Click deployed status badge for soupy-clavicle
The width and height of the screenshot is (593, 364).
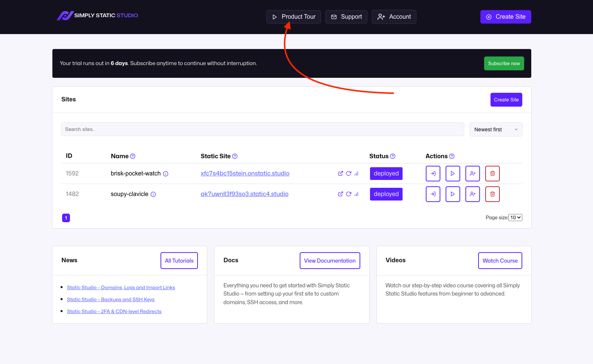pos(386,194)
